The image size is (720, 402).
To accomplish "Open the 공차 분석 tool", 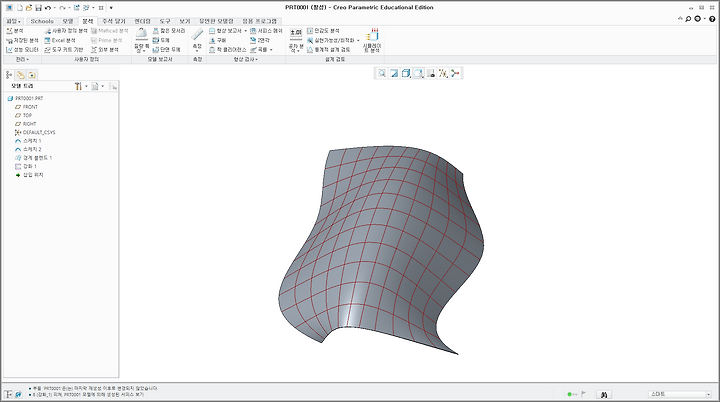I will [x=296, y=40].
